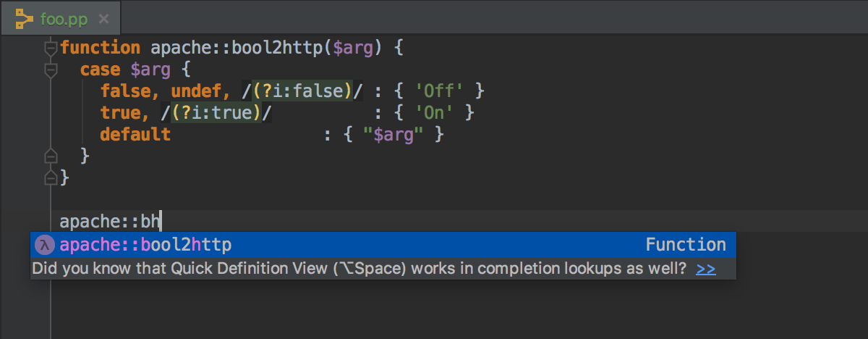Click the Puppet file icon on foo.pp tab

(25, 17)
